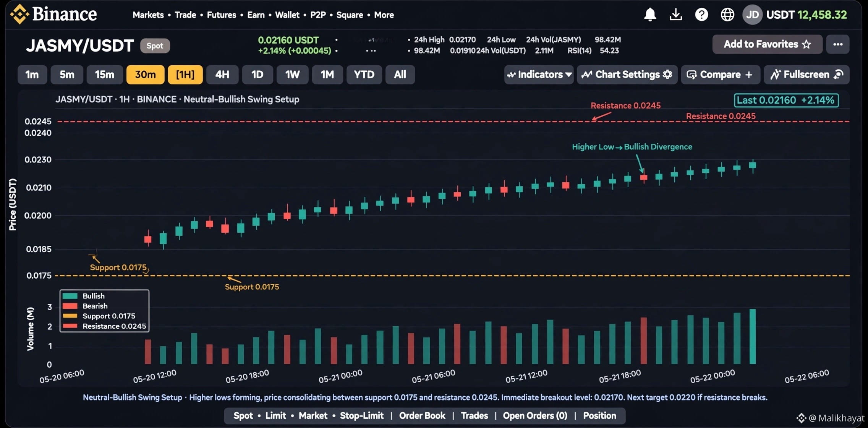Select the 5m timeframe
Screen dimensions: 868x428
coord(67,75)
